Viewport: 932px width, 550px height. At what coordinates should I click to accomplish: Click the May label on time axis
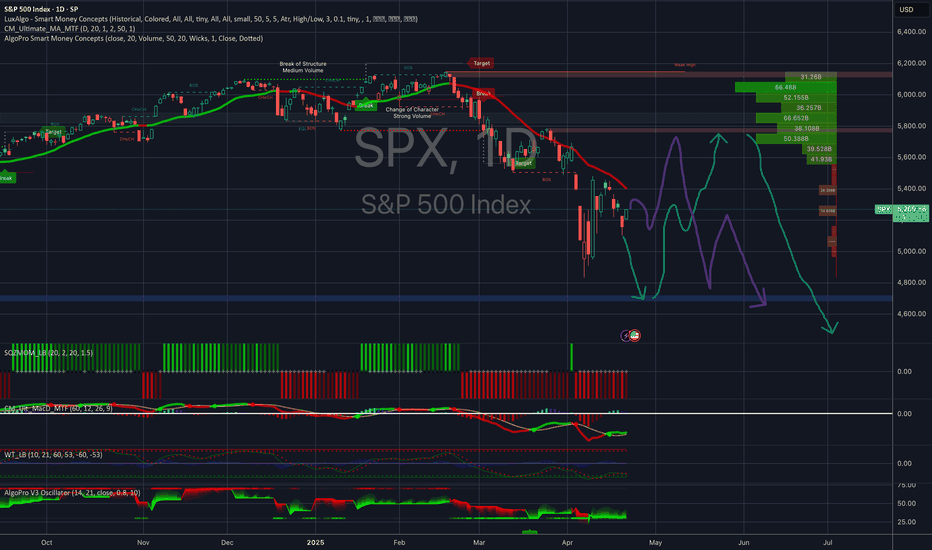[655, 542]
